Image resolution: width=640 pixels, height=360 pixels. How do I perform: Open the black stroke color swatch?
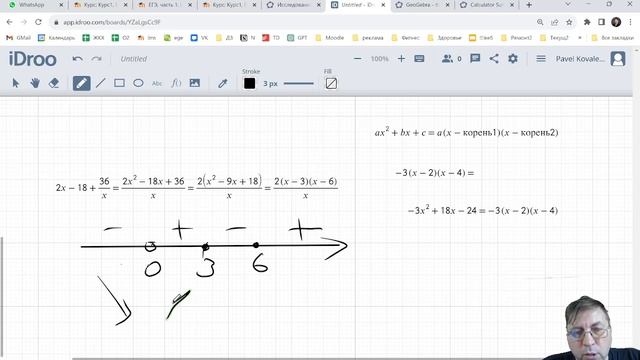[x=249, y=83]
